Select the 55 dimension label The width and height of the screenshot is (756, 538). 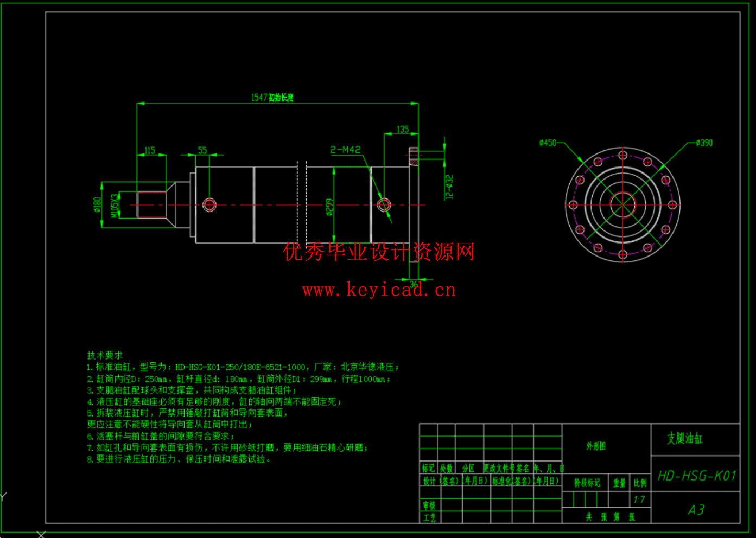(x=203, y=151)
